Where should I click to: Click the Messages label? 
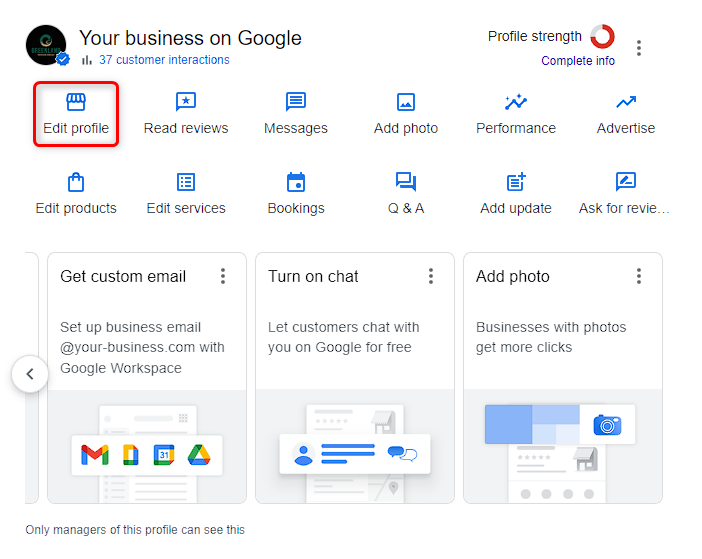[295, 128]
